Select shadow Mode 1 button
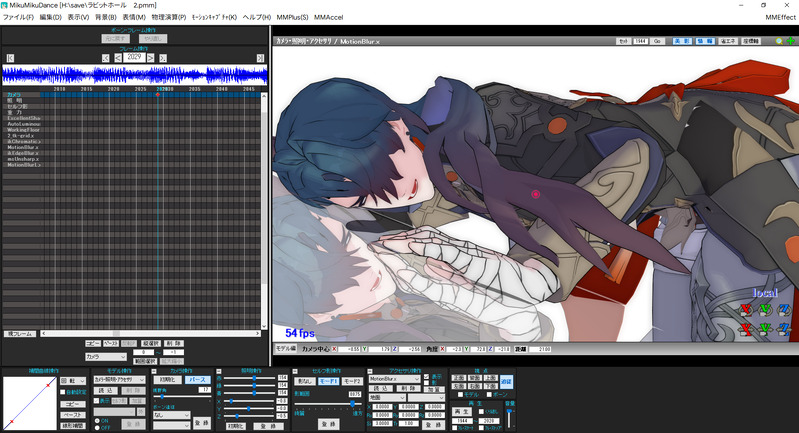Viewport: 799px width, 433px height. (x=329, y=381)
